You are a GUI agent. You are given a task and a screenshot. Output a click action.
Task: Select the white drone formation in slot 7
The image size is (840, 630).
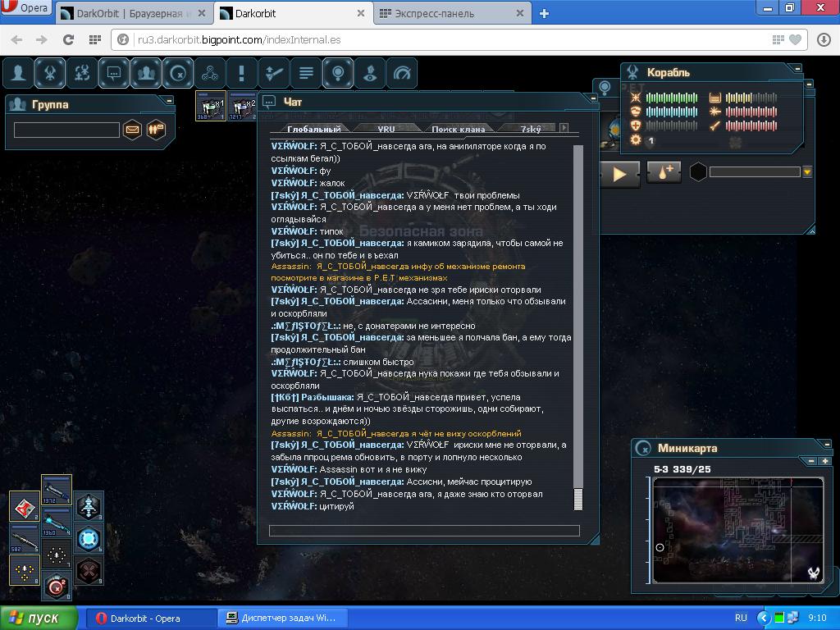(57, 554)
